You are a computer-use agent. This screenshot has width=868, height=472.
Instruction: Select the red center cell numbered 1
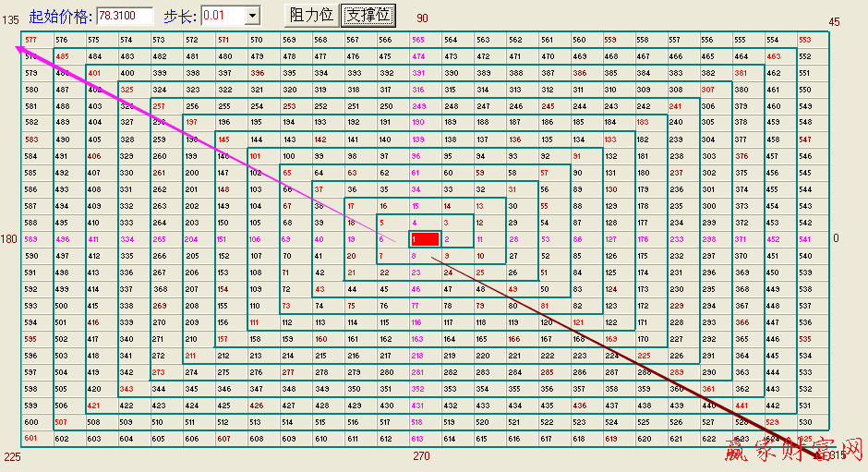pyautogui.click(x=424, y=239)
